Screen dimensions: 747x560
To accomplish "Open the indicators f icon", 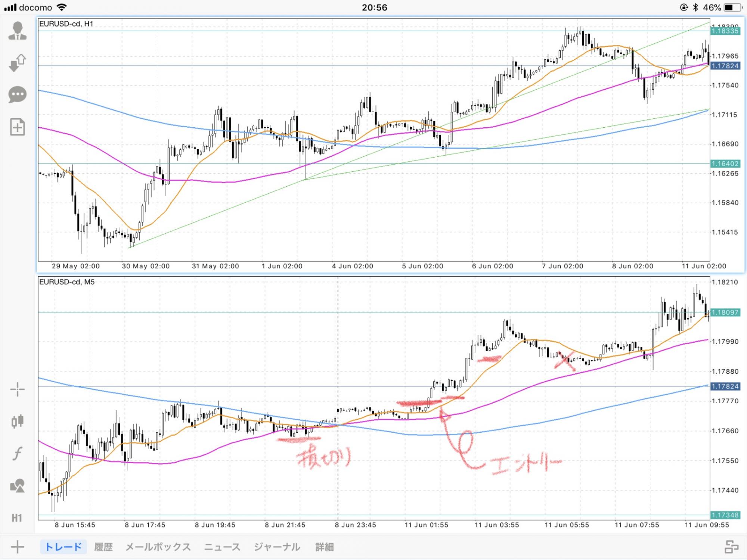I will 17,454.
